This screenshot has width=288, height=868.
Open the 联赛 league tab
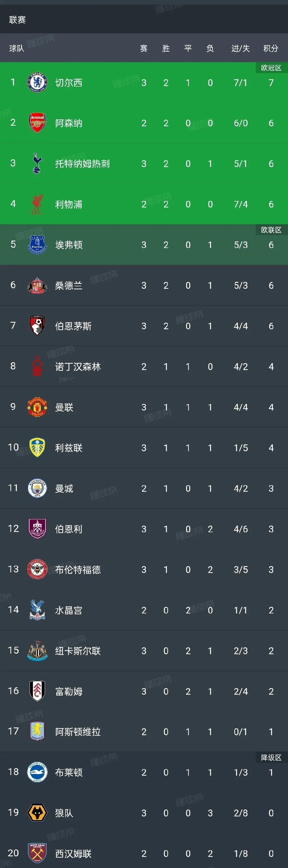point(17,20)
